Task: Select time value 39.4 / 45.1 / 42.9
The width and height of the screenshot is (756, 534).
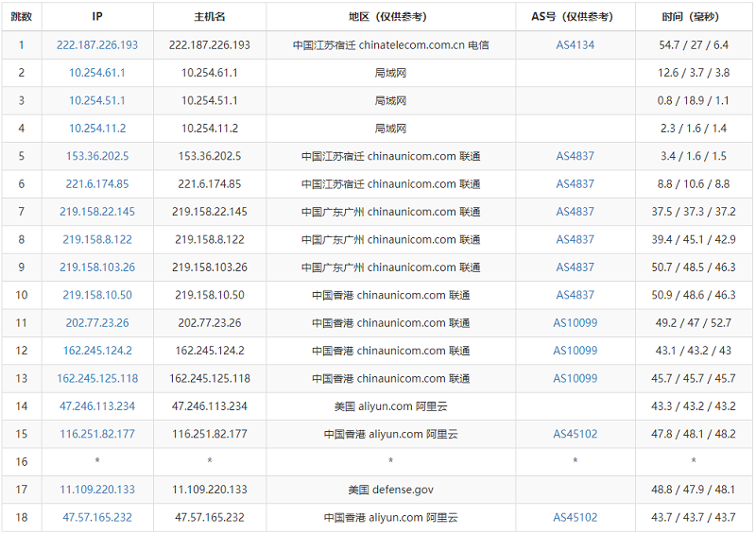Action: click(x=694, y=239)
